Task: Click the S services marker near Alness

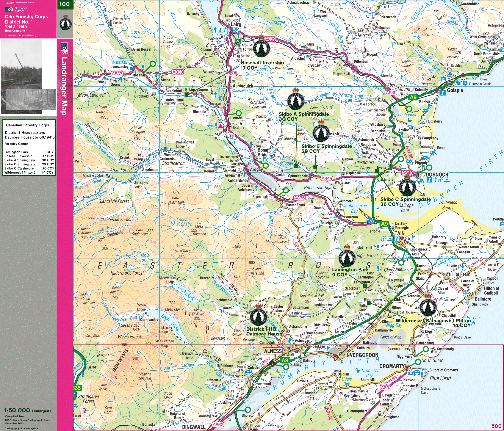Action: click(273, 363)
